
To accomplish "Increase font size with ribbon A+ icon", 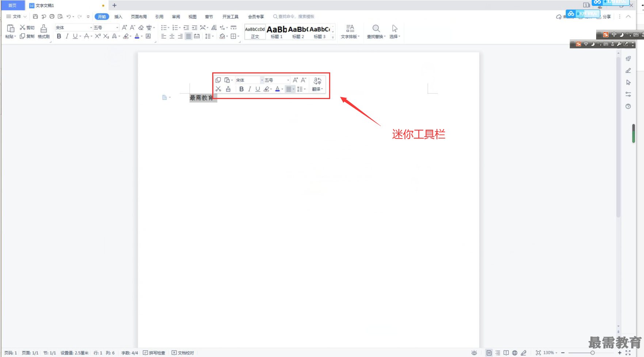I will click(124, 27).
